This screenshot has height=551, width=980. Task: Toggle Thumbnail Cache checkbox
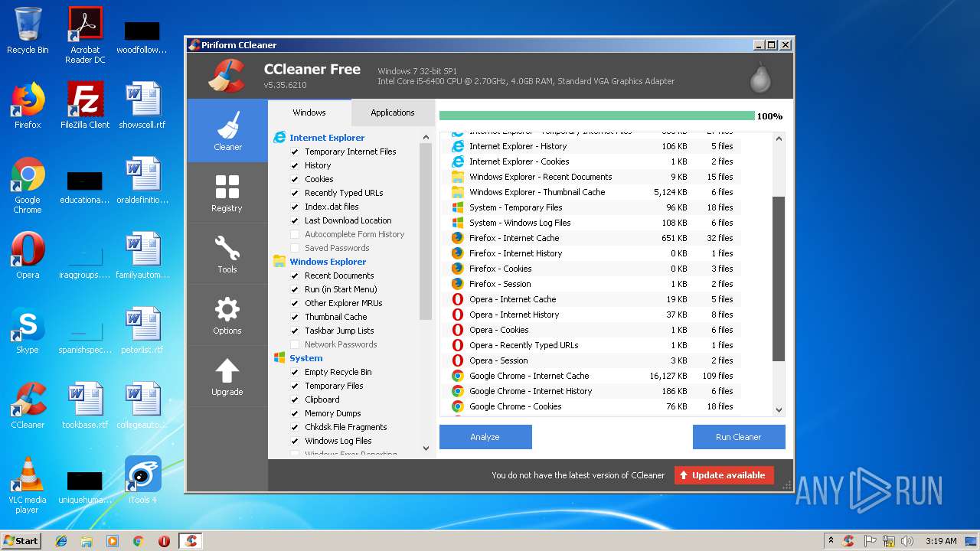click(x=295, y=317)
